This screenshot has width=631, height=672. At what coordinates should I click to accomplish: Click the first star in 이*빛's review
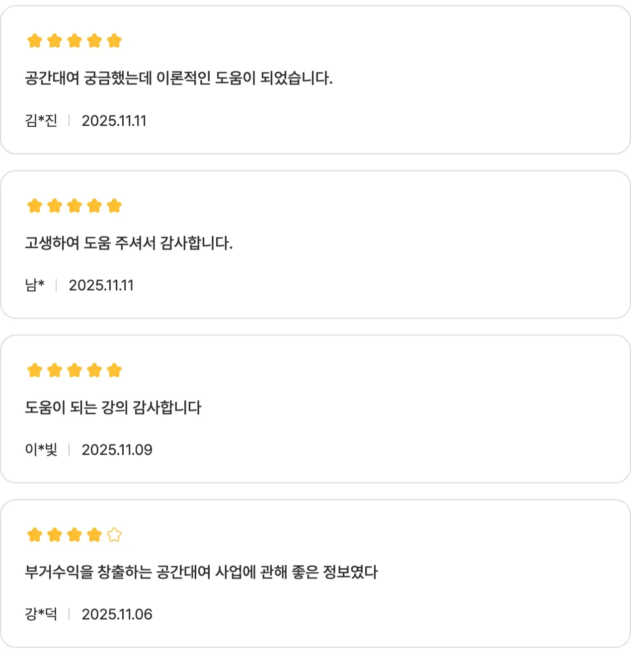(x=35, y=370)
